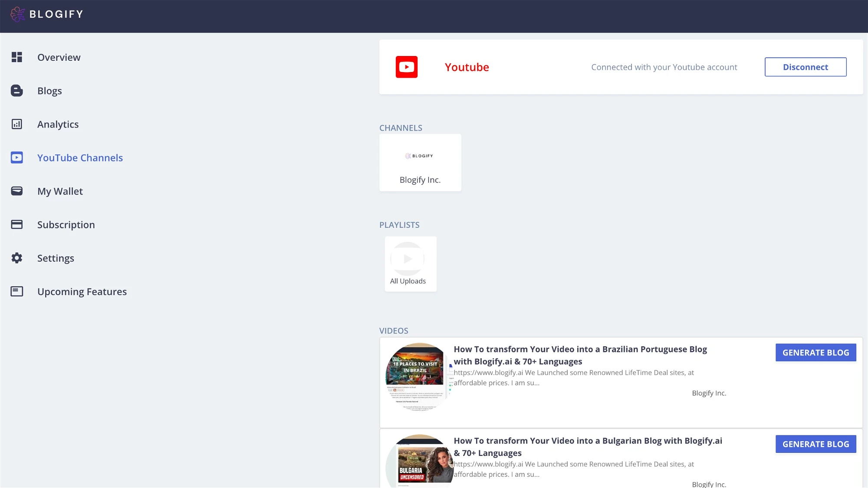View Upcoming Features page

pyautogui.click(x=82, y=291)
